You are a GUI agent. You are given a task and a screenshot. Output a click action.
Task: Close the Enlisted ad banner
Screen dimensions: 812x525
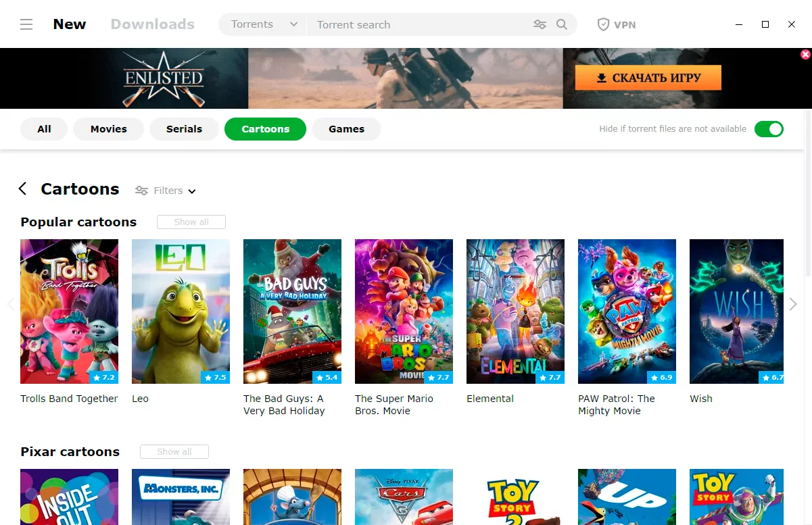point(805,54)
